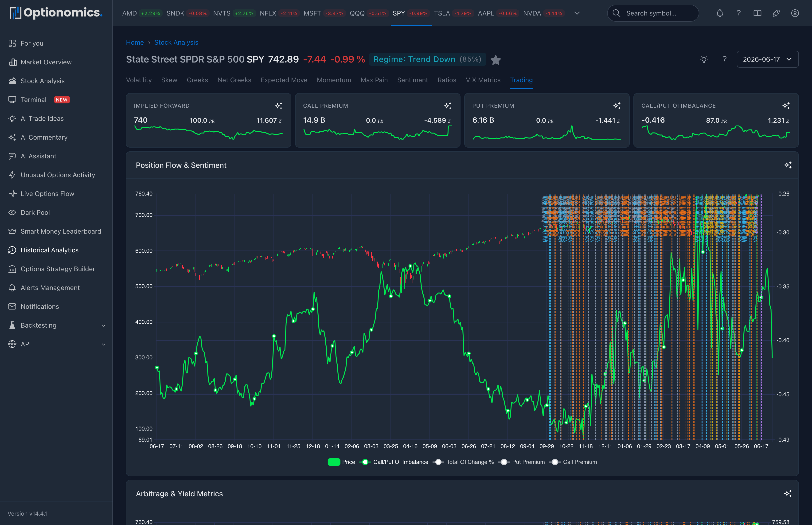Open AI Trade Ideas in sidebar
812x525 pixels.
pos(56,118)
